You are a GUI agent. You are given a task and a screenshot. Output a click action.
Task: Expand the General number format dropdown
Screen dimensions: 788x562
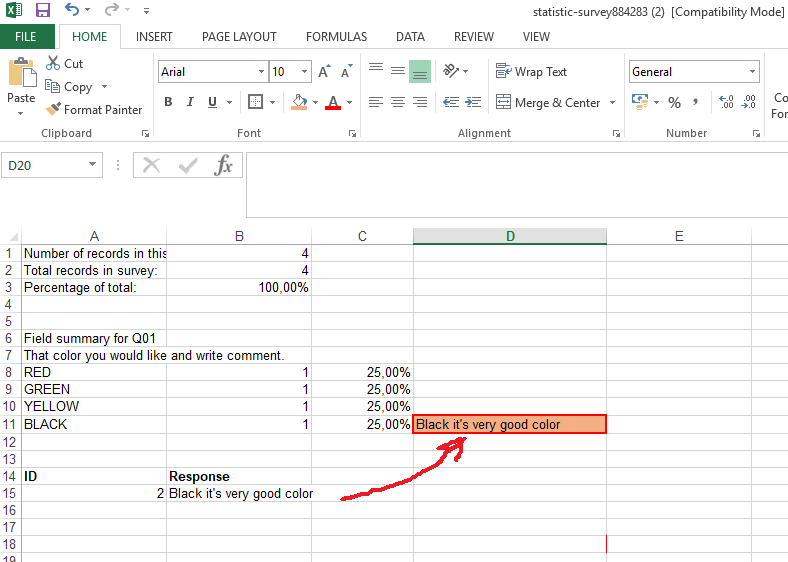tap(752, 72)
